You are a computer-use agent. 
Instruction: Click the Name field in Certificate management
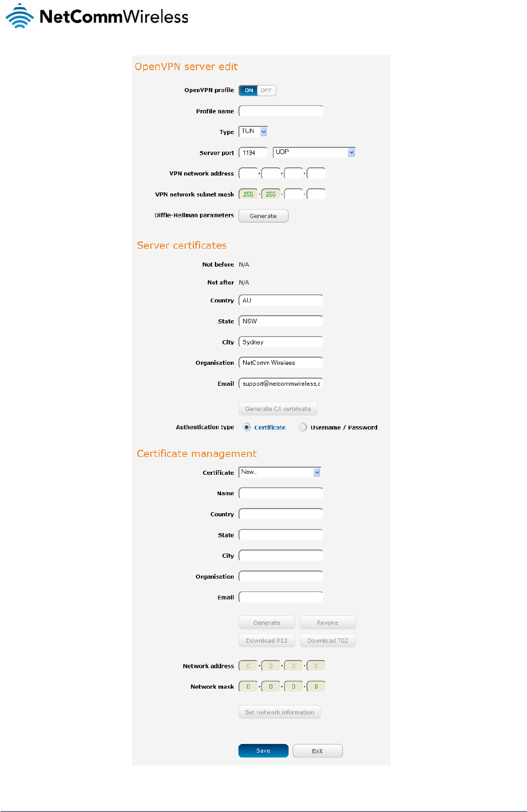pyautogui.click(x=281, y=493)
